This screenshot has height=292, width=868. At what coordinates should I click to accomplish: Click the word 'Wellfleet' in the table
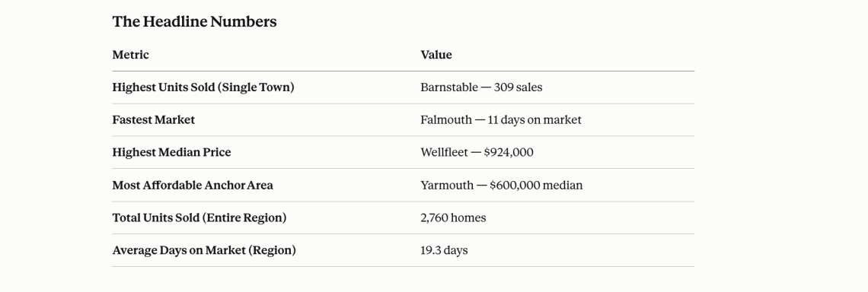[444, 152]
